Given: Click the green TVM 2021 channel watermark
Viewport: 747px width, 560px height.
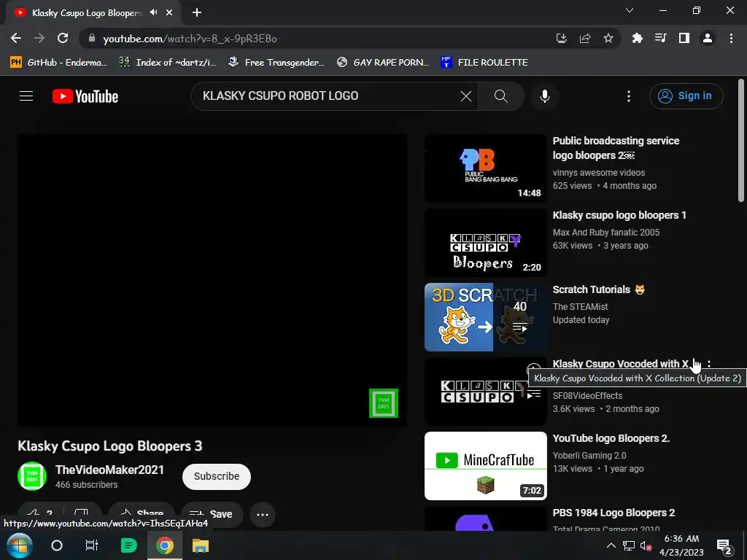Looking at the screenshot, I should tap(384, 403).
